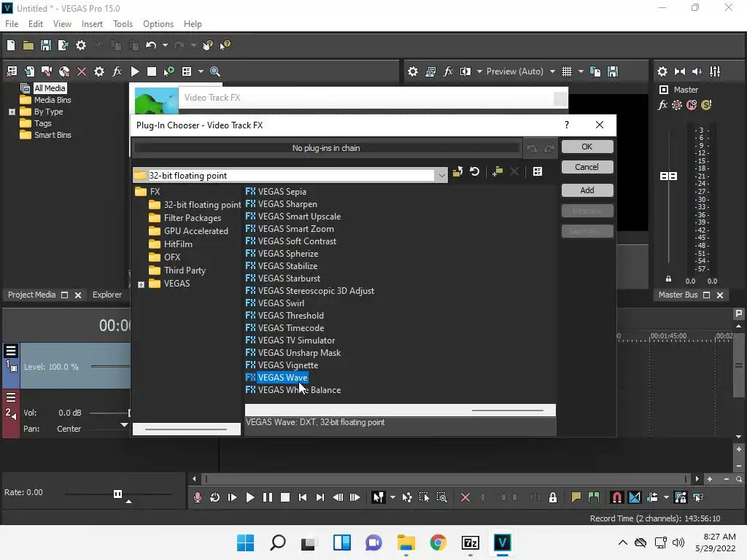
Task: Toggle Dim Output on Master bus
Action: (697, 71)
